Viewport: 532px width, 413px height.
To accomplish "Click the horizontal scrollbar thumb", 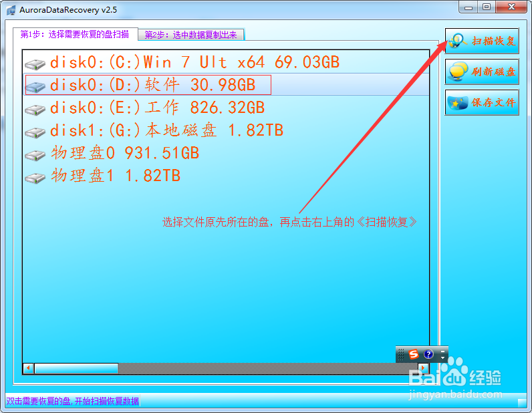I will 76,368.
